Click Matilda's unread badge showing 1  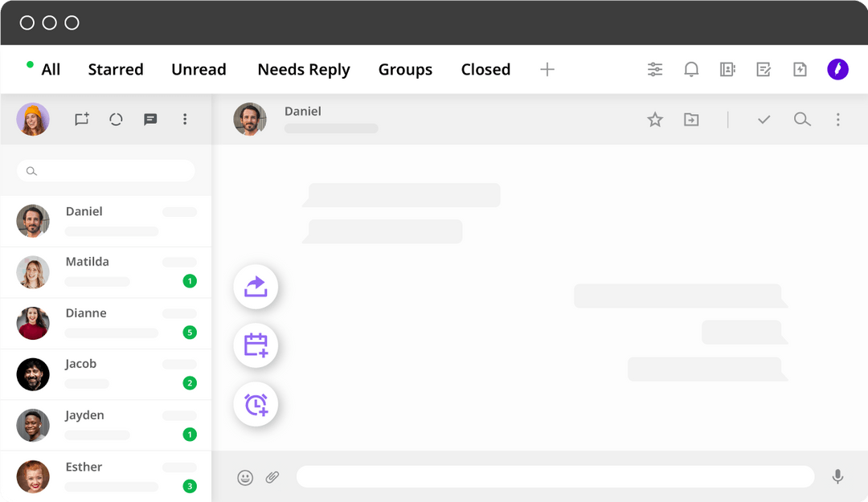tap(190, 281)
